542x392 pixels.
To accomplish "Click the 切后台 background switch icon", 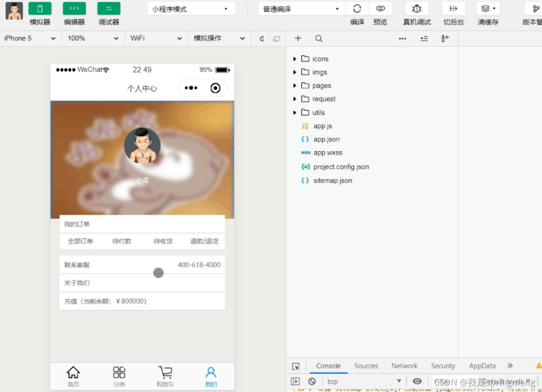I will (453, 9).
